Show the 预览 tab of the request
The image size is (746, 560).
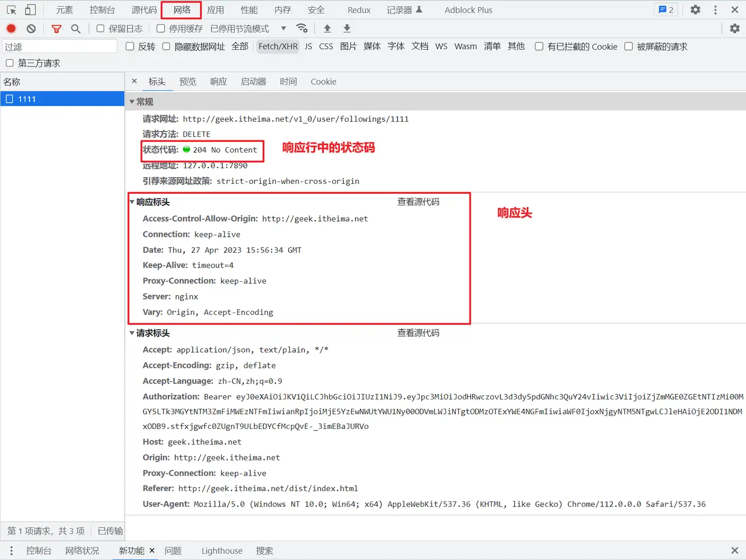[188, 81]
